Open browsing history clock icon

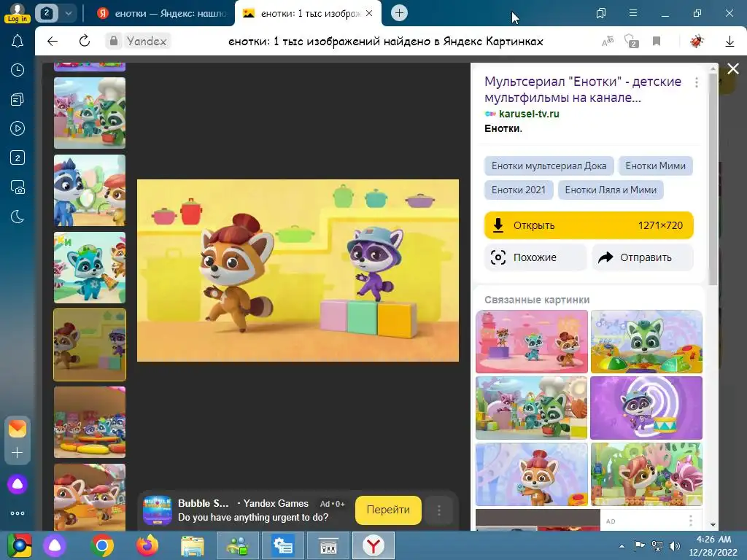[18, 70]
